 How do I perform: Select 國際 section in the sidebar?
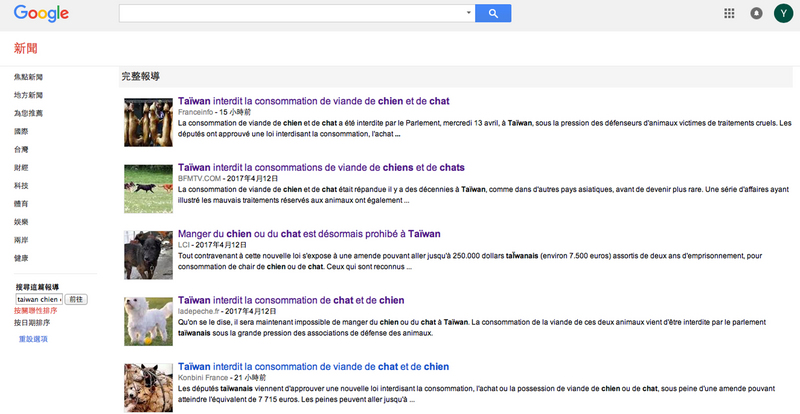(x=21, y=132)
